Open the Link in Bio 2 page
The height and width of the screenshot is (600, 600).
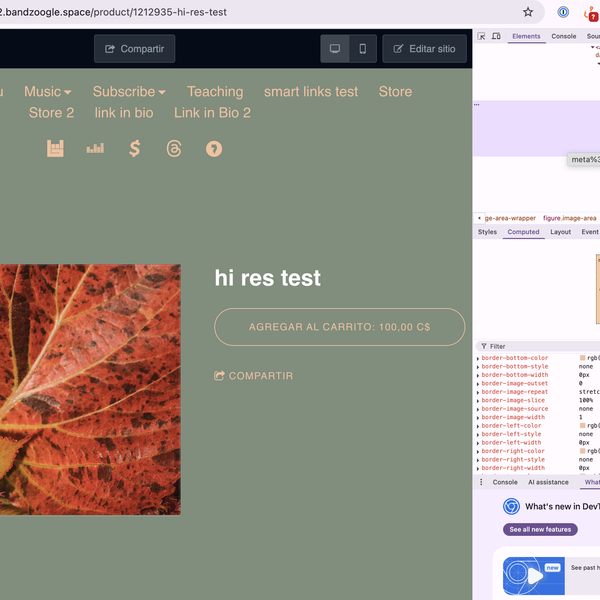[212, 112]
